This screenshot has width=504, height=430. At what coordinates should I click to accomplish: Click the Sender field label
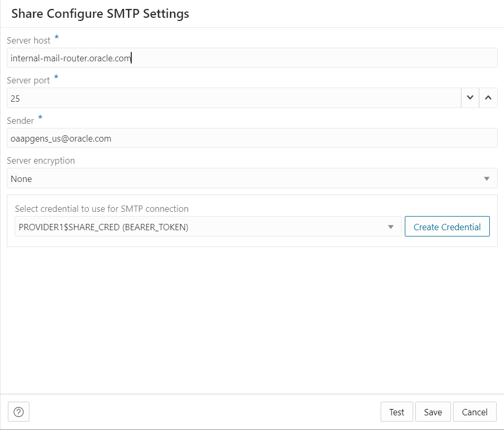coord(20,121)
